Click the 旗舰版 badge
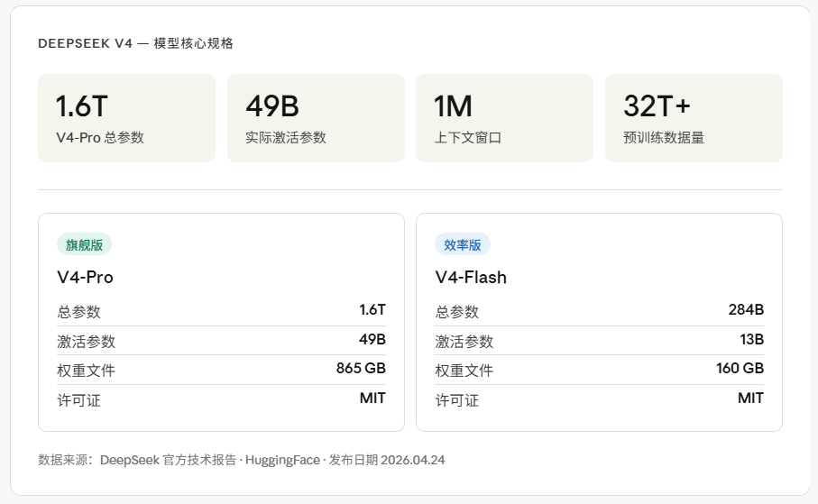This screenshot has height=504, width=818. 84,244
